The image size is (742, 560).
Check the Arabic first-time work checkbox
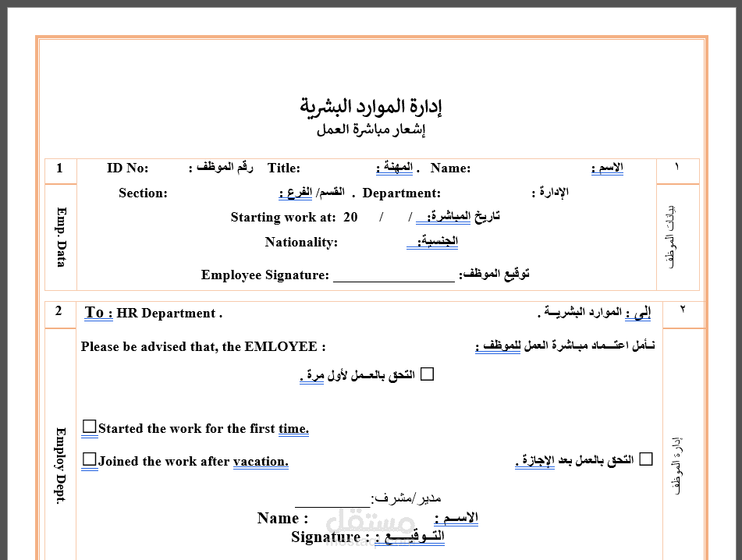[x=428, y=374]
